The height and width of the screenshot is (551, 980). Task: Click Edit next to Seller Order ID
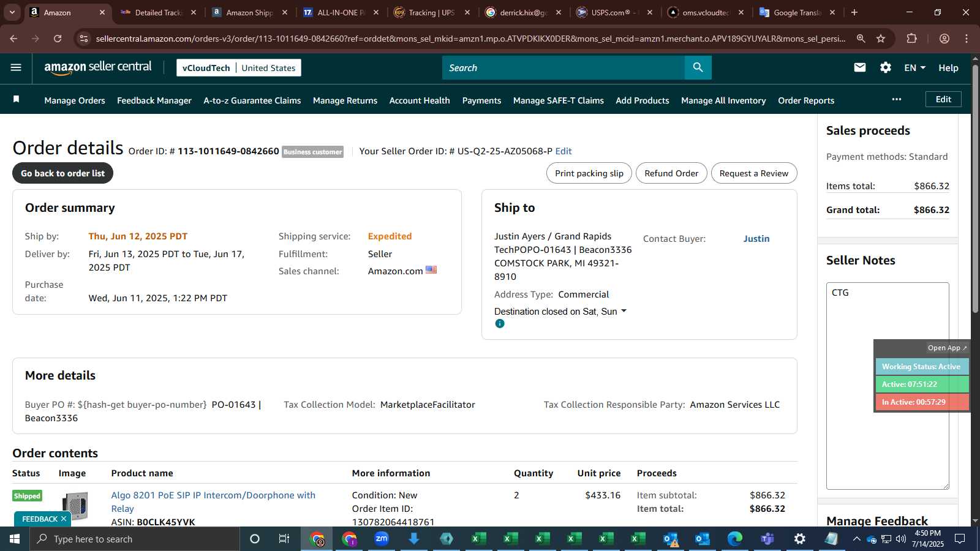coord(563,151)
